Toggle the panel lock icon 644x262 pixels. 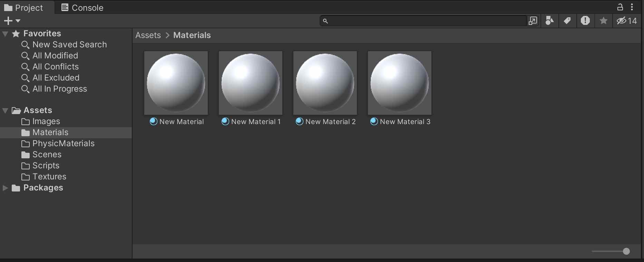pos(620,7)
